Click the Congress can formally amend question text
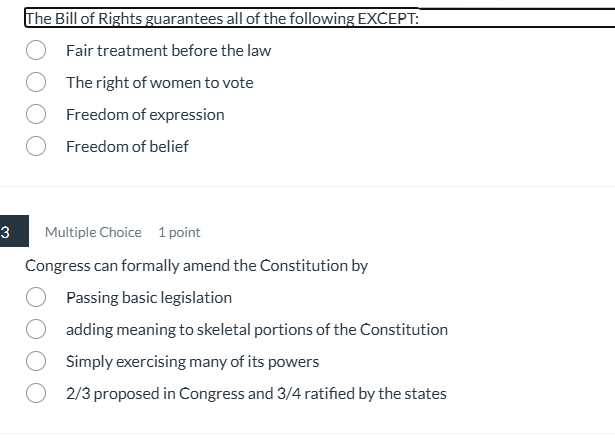The height and width of the screenshot is (438, 615). coord(196,265)
